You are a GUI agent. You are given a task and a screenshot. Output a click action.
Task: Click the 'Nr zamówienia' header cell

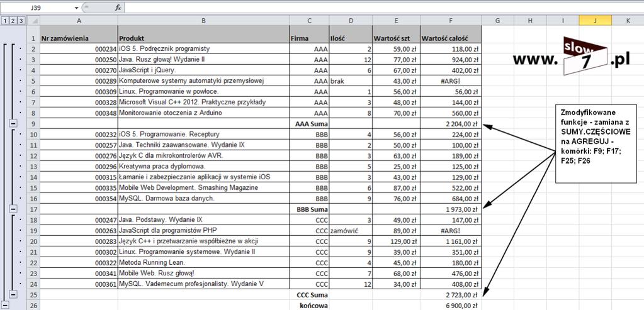point(79,35)
